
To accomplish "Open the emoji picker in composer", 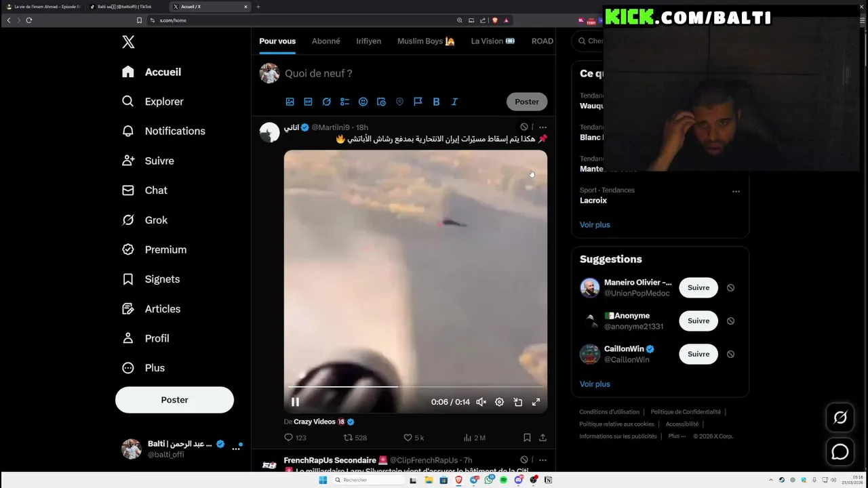I will (x=363, y=102).
